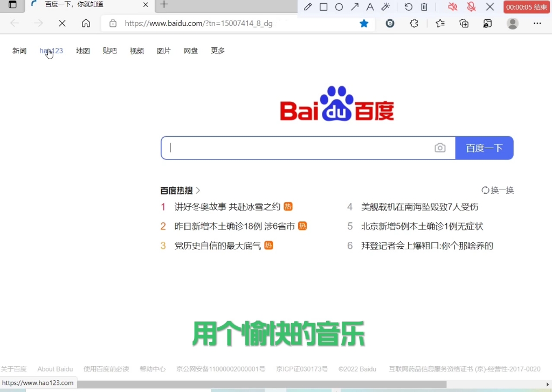Viewport: 552px width, 392px height.
Task: Open the Edge Collections panel
Action: coord(464,24)
